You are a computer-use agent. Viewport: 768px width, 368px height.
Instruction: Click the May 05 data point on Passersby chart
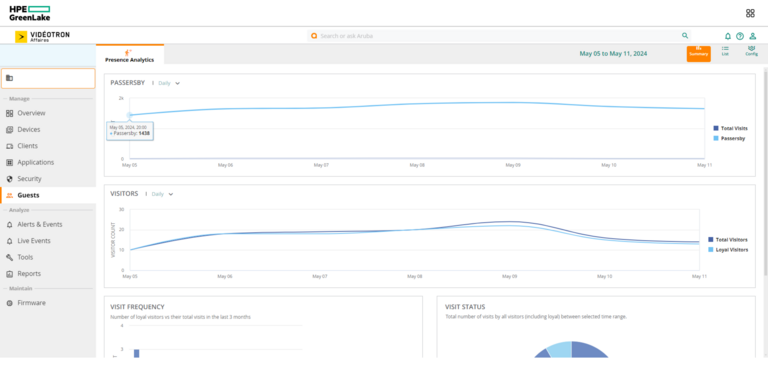point(130,115)
